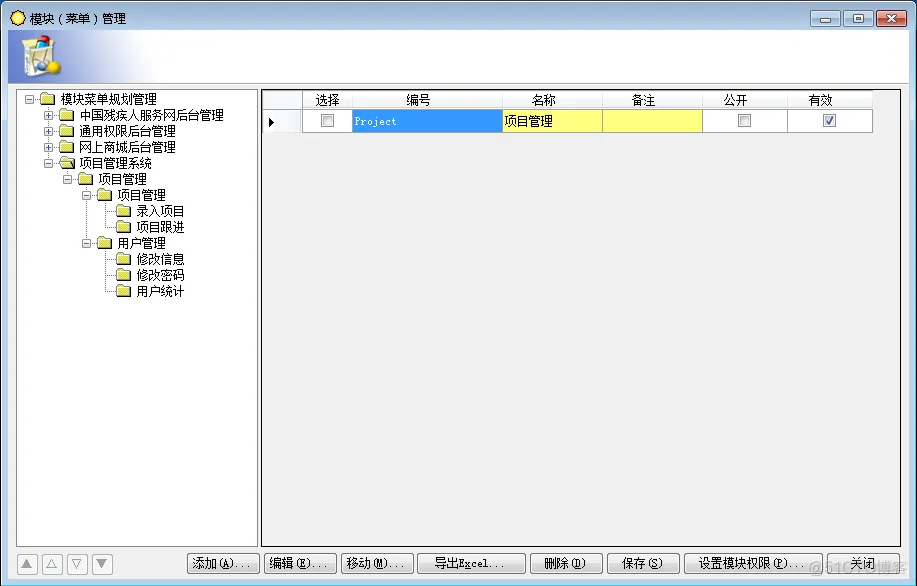Select the 修改信息 tree item

point(160,259)
